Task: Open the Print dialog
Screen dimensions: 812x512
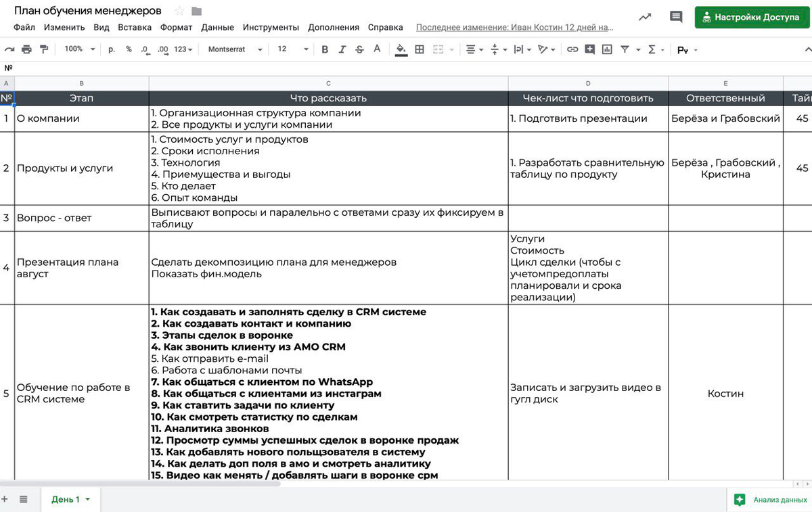Action: [x=26, y=49]
